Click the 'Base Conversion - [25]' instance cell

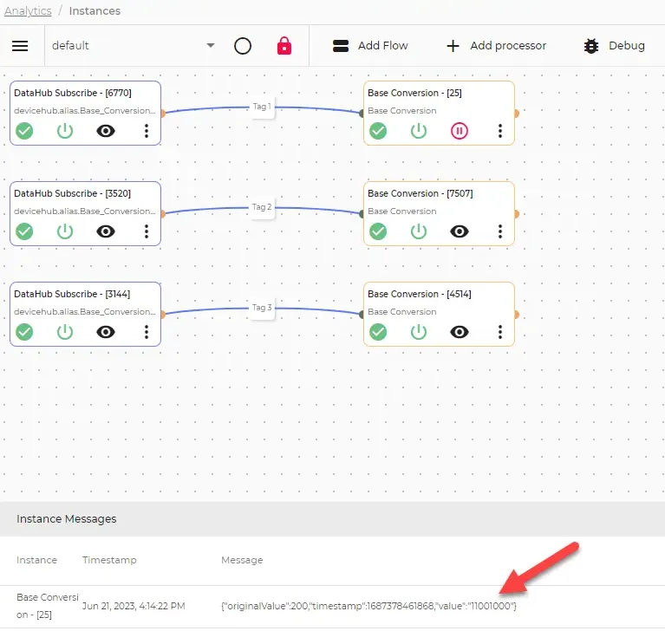pyautogui.click(x=47, y=606)
